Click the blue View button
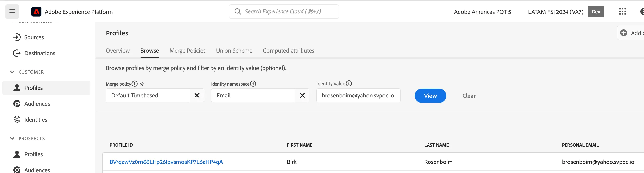644x173 pixels. 430,96
